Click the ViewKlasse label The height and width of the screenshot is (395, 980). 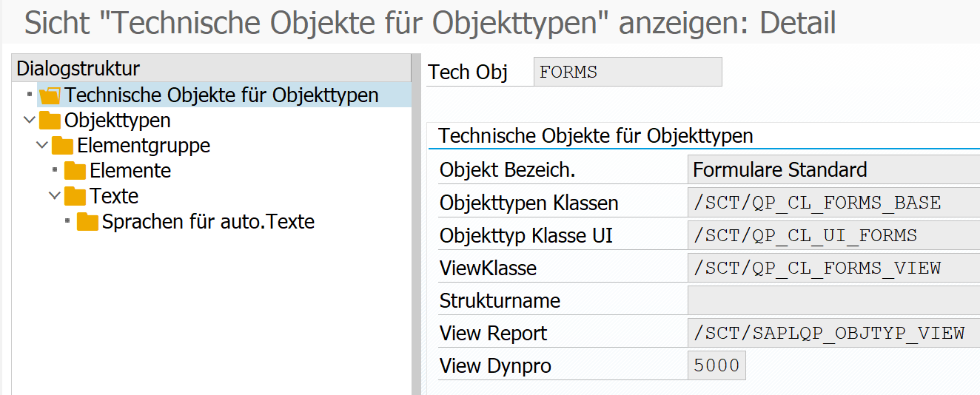tap(488, 269)
